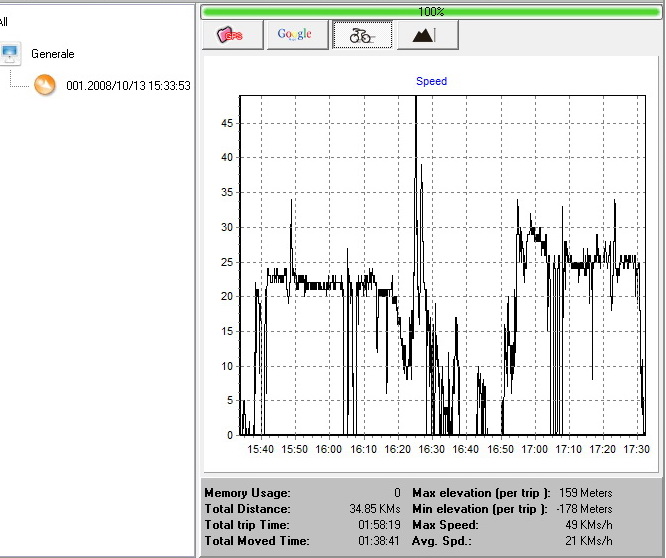The image size is (666, 558).
Task: Click the Total Moved Time value
Action: tap(379, 541)
